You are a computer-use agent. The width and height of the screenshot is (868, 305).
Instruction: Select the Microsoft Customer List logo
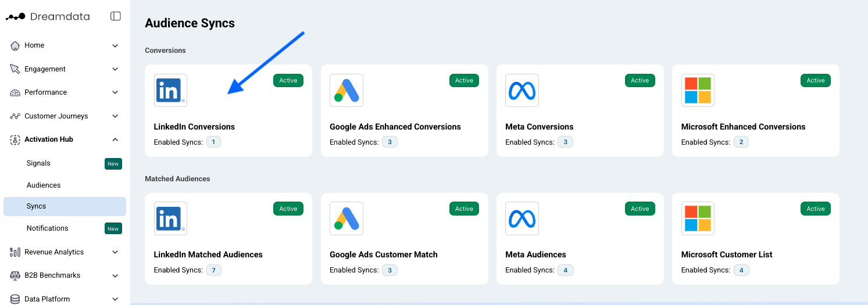coord(698,218)
